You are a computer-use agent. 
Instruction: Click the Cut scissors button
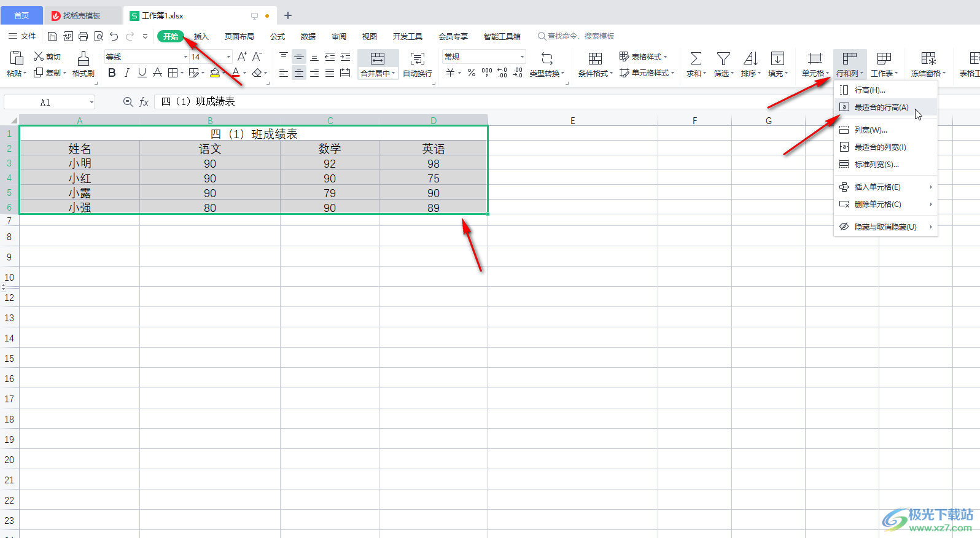[47, 57]
